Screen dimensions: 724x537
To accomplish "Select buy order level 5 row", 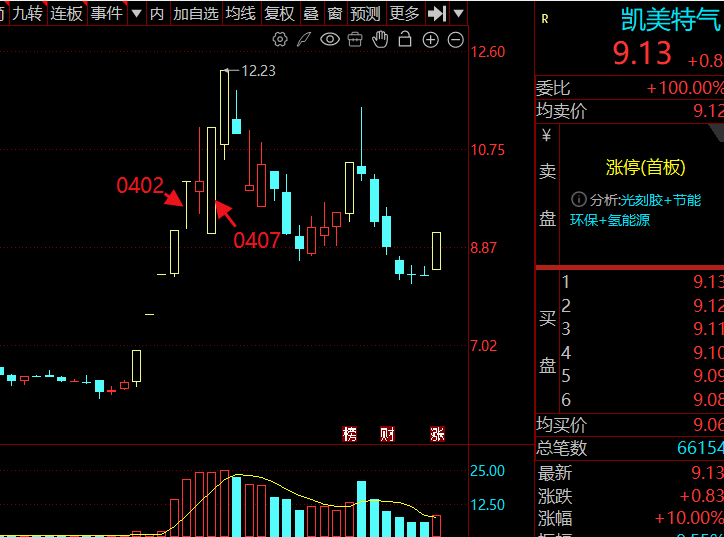I will [642, 376].
